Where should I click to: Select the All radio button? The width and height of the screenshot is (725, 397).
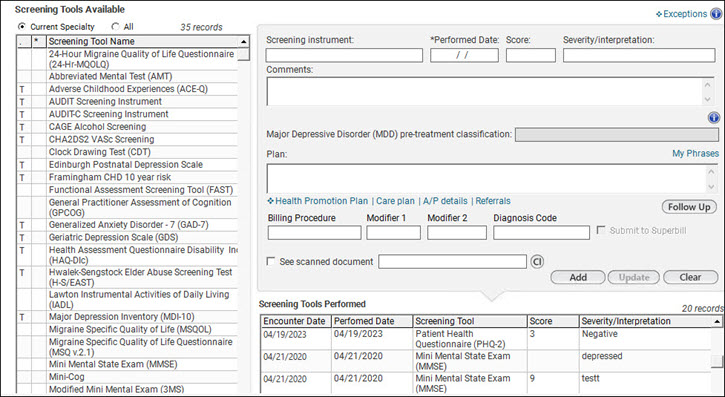click(x=116, y=27)
